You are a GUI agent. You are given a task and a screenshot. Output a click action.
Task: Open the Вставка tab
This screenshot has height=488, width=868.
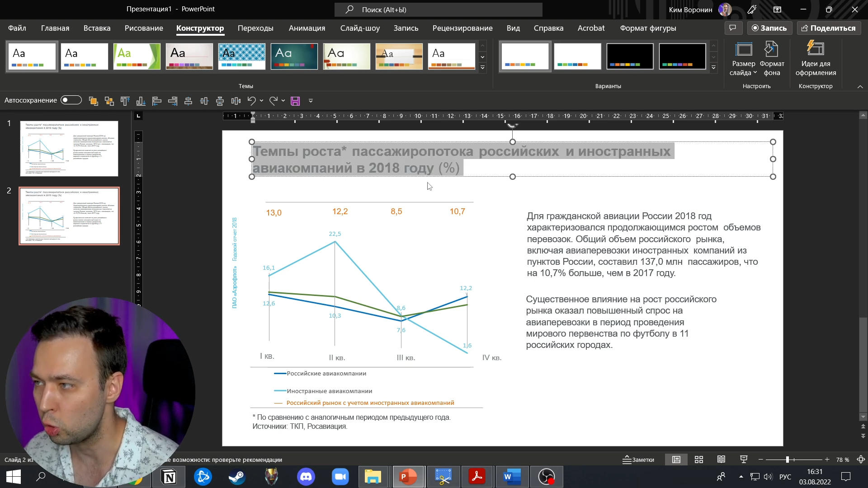97,28
